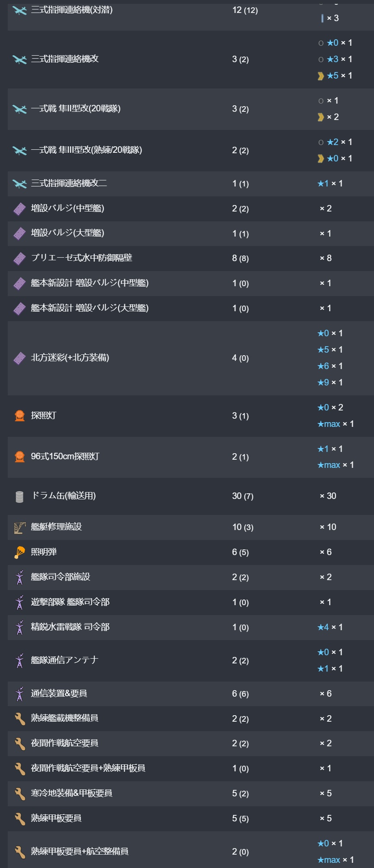Click the star shell parachute icon for 照明弾
The image size is (374, 868).
tap(19, 552)
